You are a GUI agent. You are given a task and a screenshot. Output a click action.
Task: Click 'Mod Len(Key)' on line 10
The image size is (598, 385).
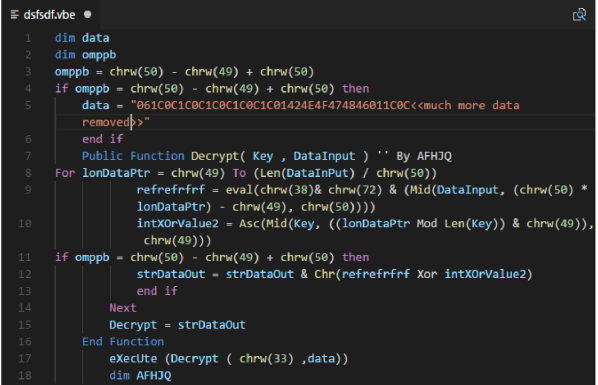point(458,224)
